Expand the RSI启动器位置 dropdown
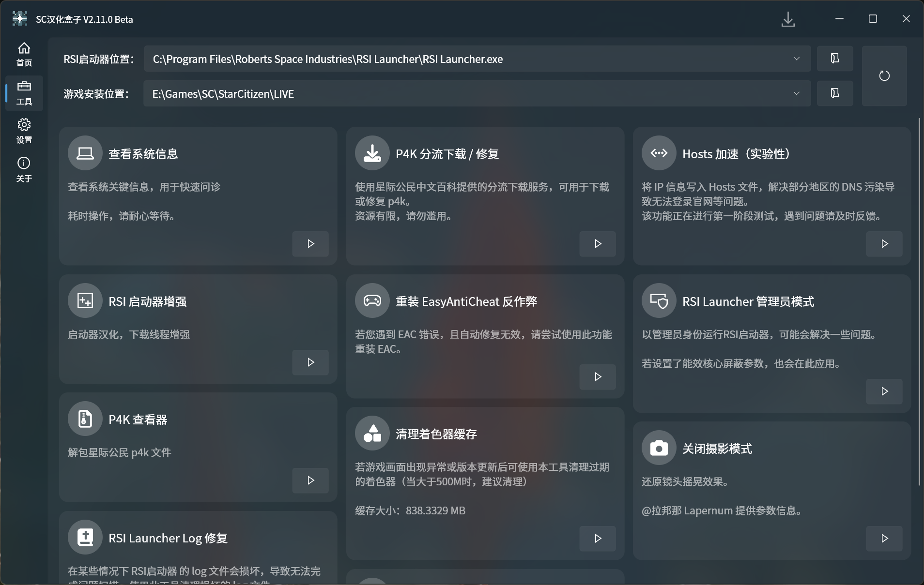This screenshot has height=585, width=924. point(797,59)
